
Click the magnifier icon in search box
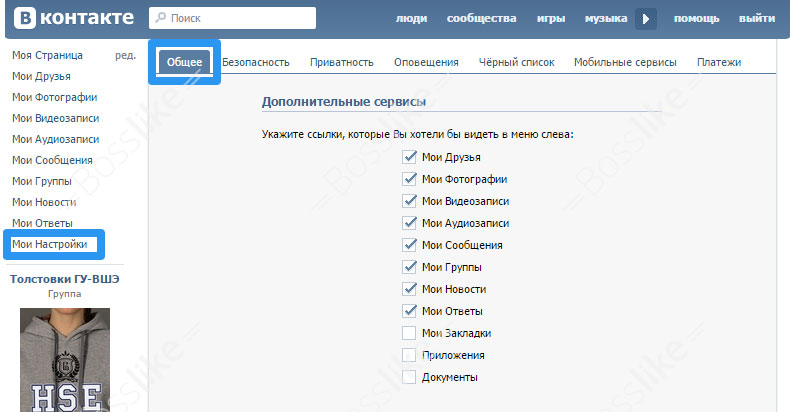(161, 18)
